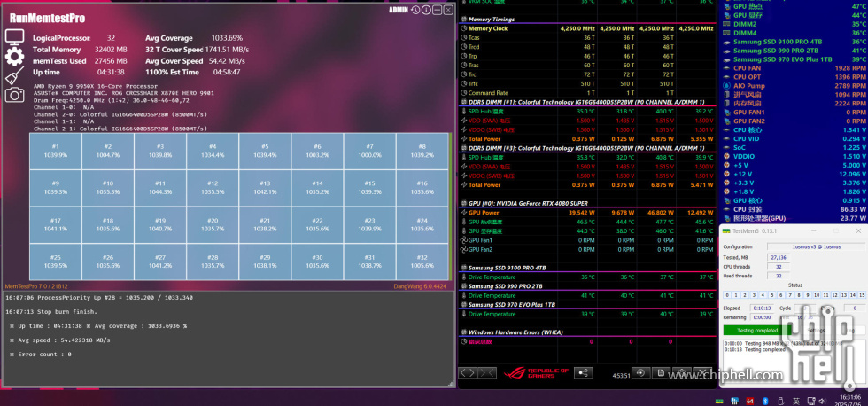This screenshot has height=406, width=868.
Task: Open the history clock icon in RunMemtestPro
Action: 415,10
